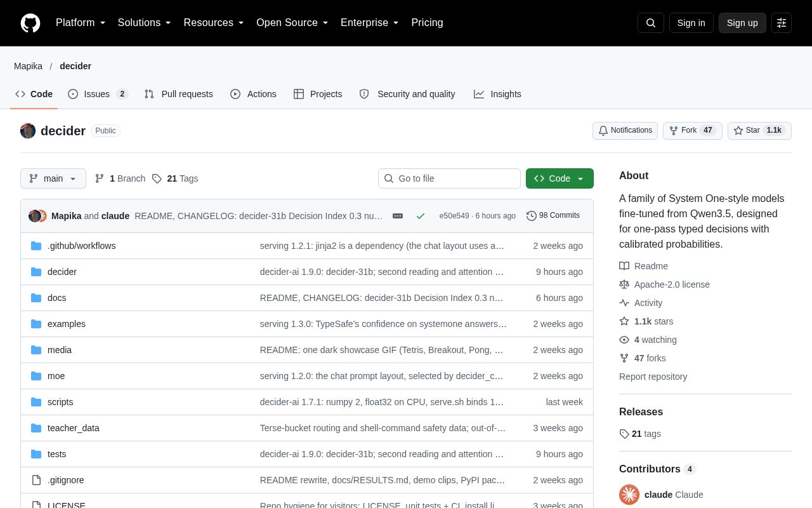Click the search magnifier icon
This screenshot has width=812, height=508.
coord(651,23)
